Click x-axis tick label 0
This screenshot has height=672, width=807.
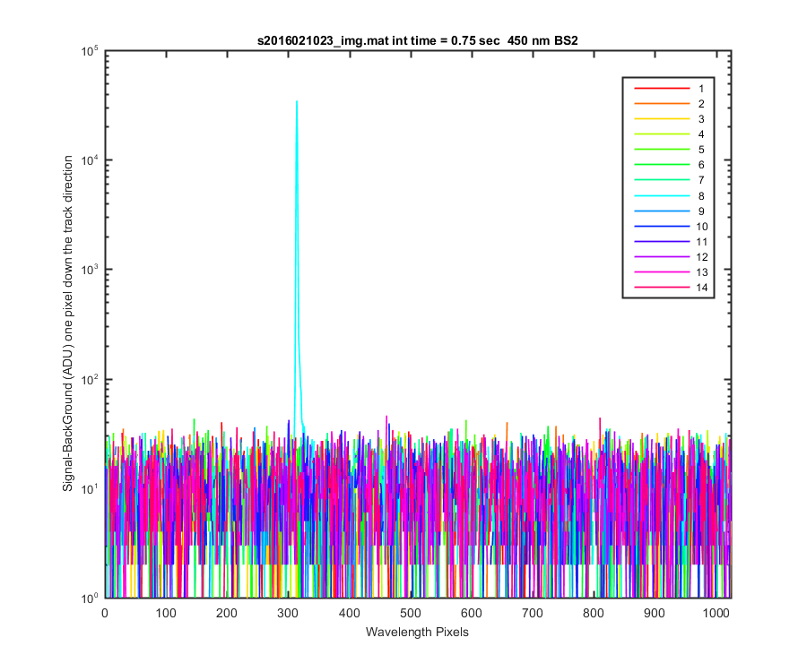(105, 614)
